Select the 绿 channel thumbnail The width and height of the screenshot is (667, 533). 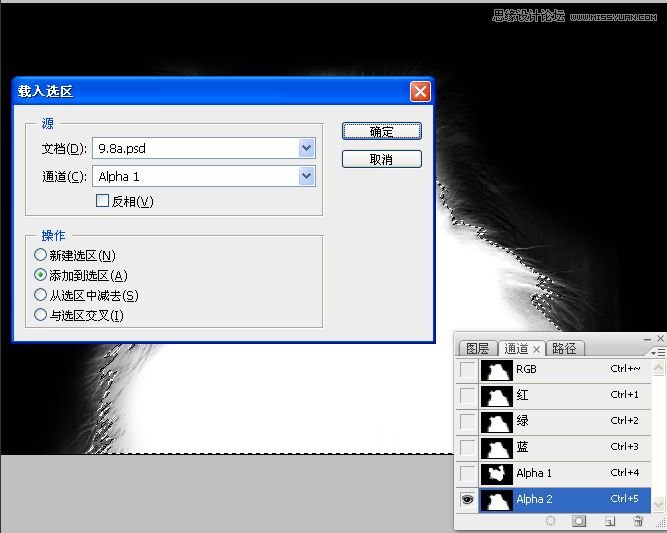tap(496, 422)
